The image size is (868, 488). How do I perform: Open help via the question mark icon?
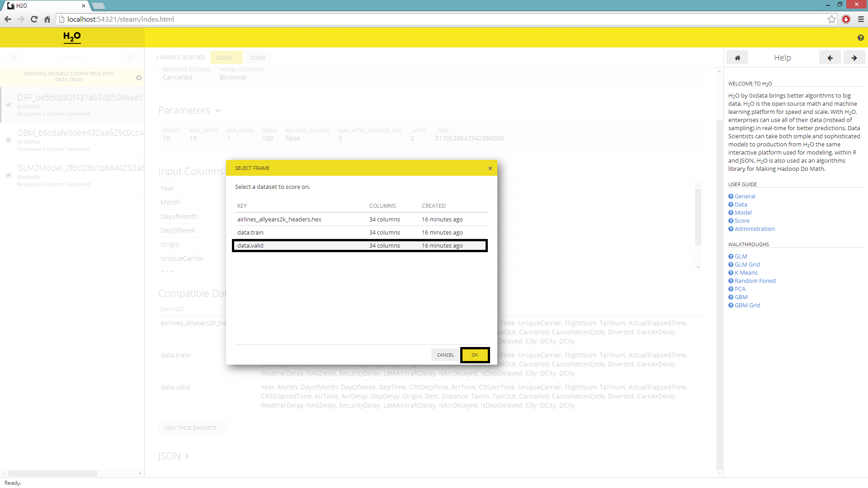(x=861, y=38)
